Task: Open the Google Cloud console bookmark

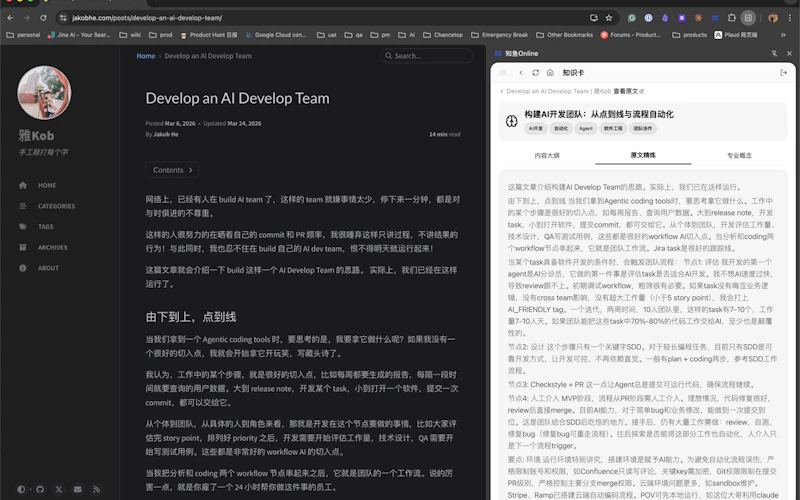Action: (x=276, y=35)
